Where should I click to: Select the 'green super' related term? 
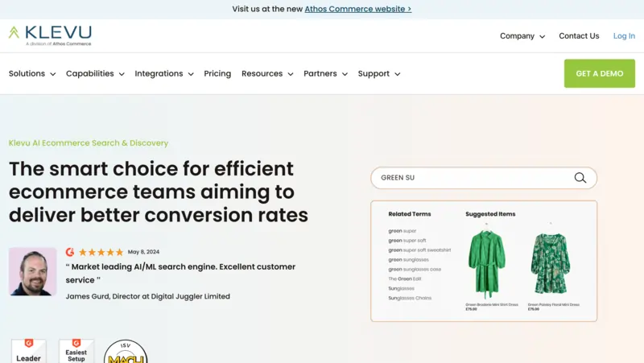pyautogui.click(x=402, y=231)
